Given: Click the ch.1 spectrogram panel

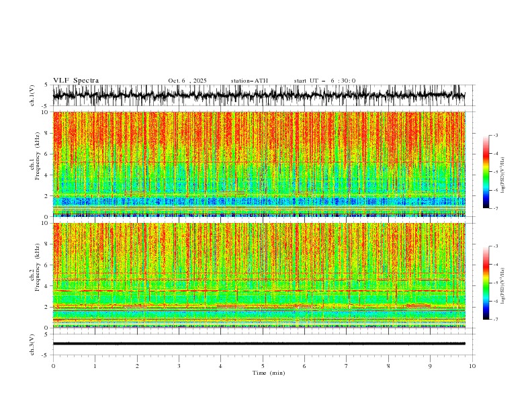Looking at the screenshot, I should 259,164.
